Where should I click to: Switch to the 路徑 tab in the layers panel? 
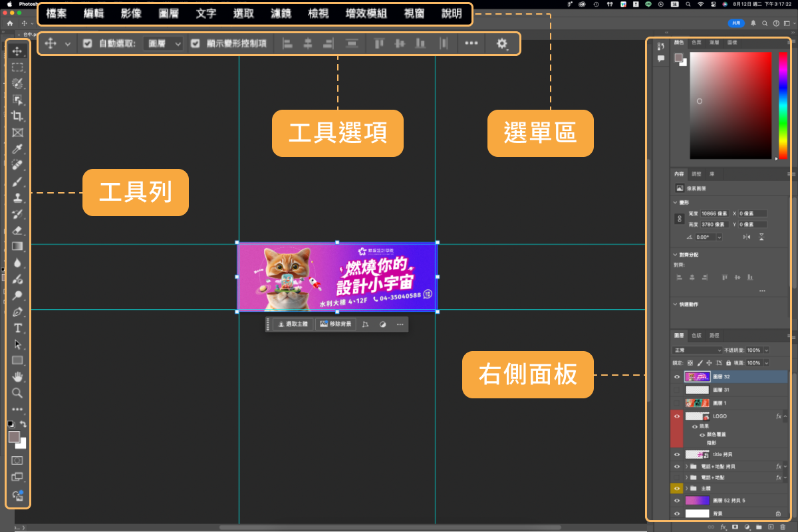[x=714, y=336]
